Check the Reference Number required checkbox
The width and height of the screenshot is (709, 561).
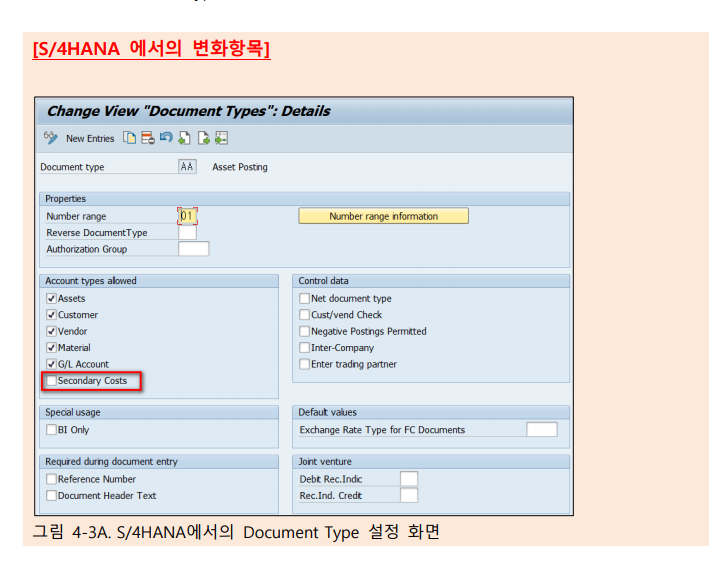click(52, 479)
